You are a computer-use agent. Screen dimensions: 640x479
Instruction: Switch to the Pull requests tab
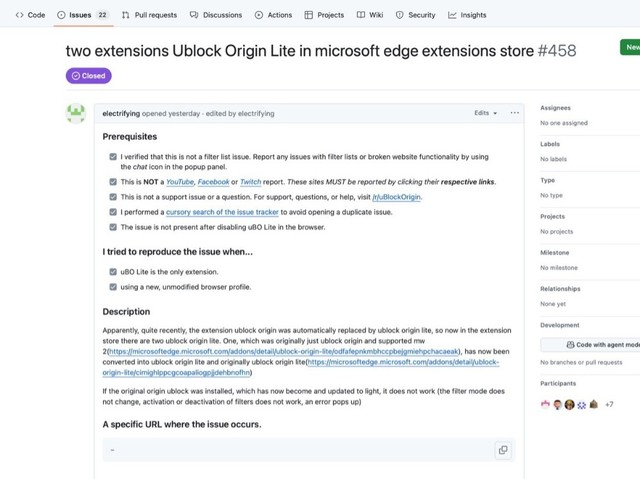tap(148, 15)
